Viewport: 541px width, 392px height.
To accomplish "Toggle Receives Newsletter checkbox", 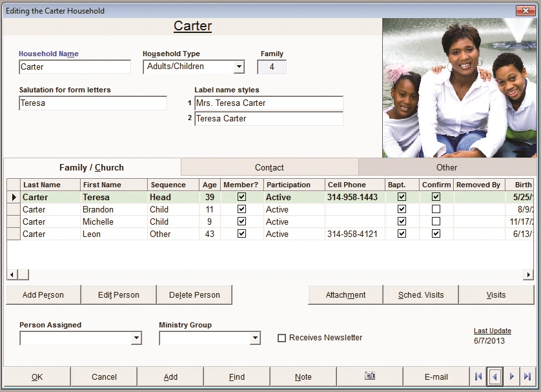I will [281, 338].
